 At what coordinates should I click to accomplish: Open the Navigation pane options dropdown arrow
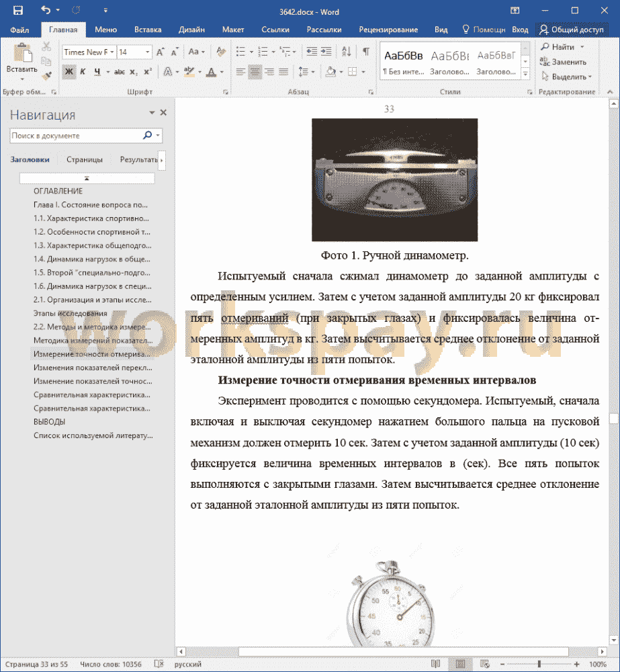pos(152,112)
